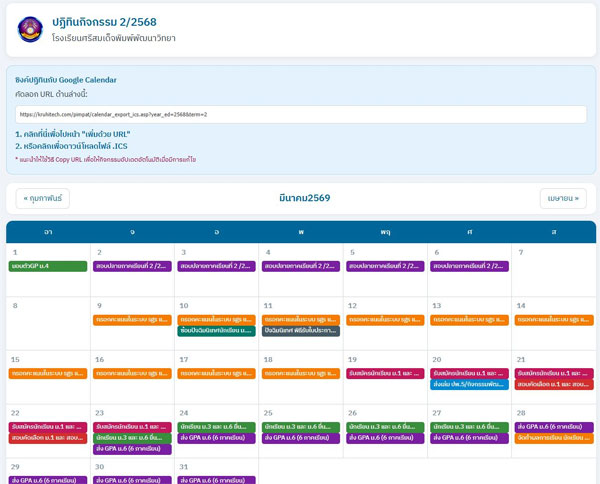Screen dimensions: 600x484
Task: Open purple exam event on March 6
Action: 469,267
